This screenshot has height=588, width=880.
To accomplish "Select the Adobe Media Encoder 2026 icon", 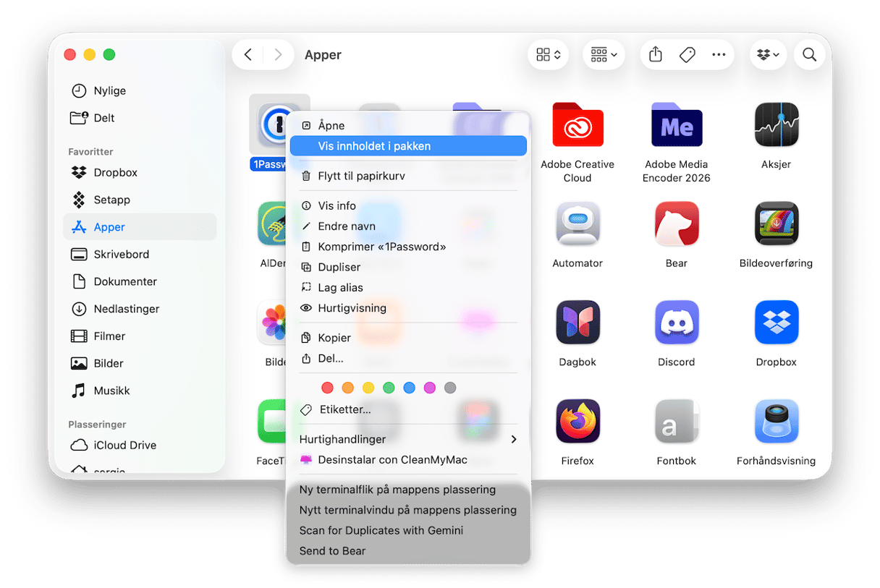I will [x=677, y=126].
